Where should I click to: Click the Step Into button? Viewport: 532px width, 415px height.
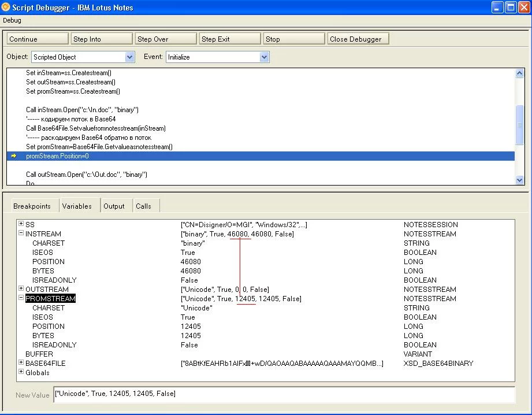[x=101, y=39]
